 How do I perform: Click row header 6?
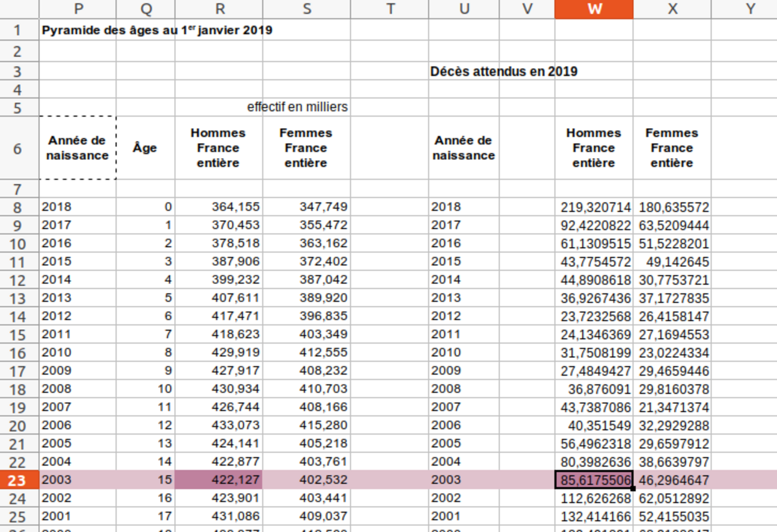tap(18, 148)
